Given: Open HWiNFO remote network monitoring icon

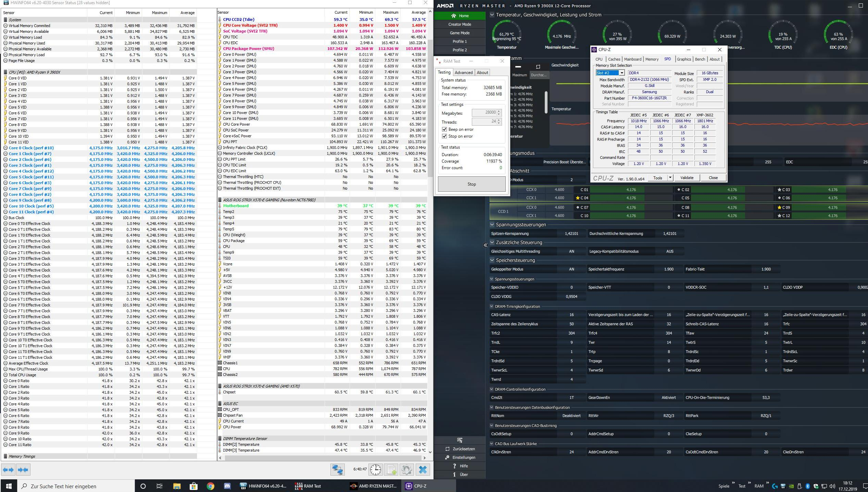Looking at the screenshot, I should point(337,469).
